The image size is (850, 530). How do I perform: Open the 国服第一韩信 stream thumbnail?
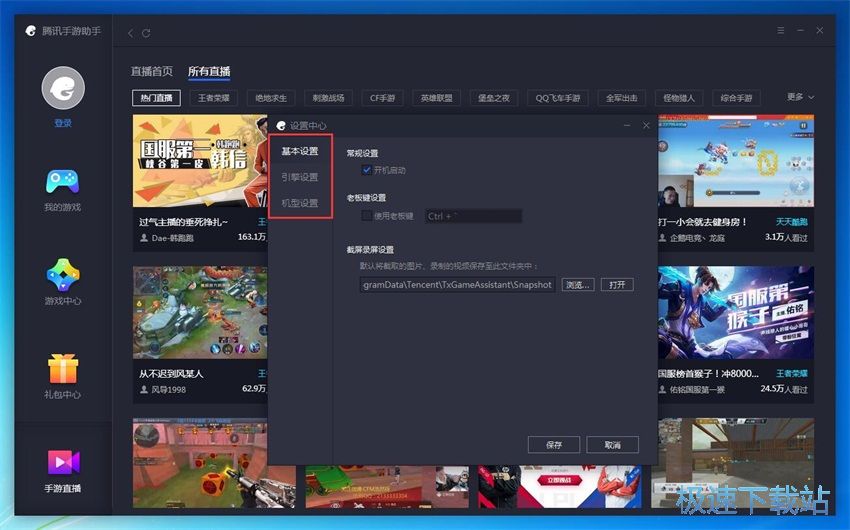(x=200, y=160)
